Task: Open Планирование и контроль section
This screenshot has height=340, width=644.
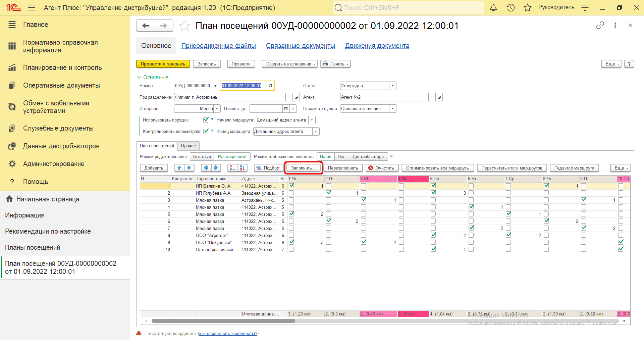Action: [x=65, y=67]
